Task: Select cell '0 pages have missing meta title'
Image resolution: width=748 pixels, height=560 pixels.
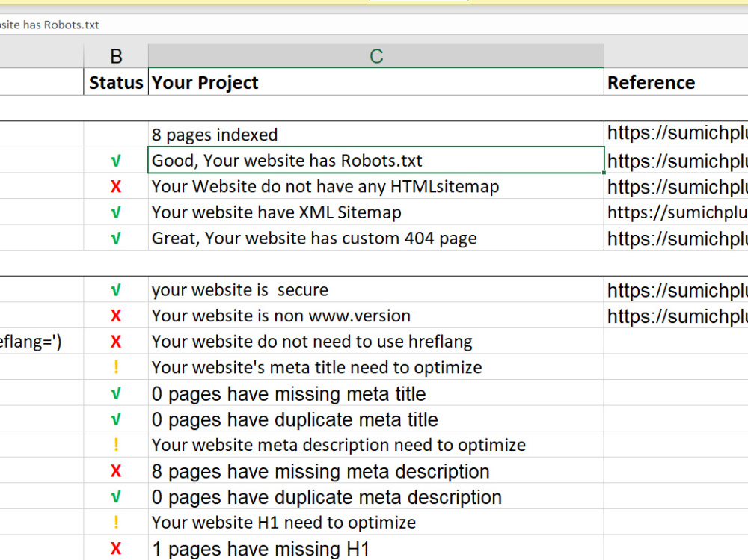Action: coord(376,393)
